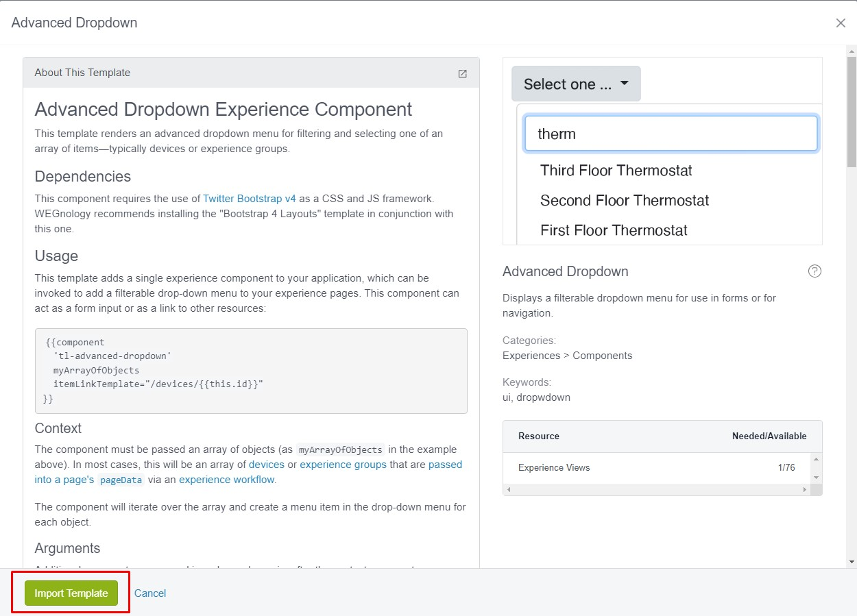Click the resource table's scroll up arrow

click(x=816, y=458)
